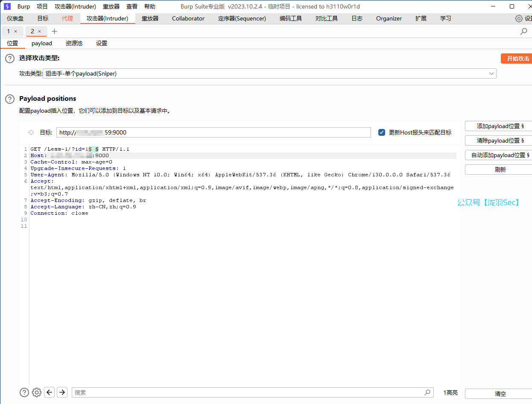Click the magnifier icon at tab bar right

pyautogui.click(x=523, y=31)
